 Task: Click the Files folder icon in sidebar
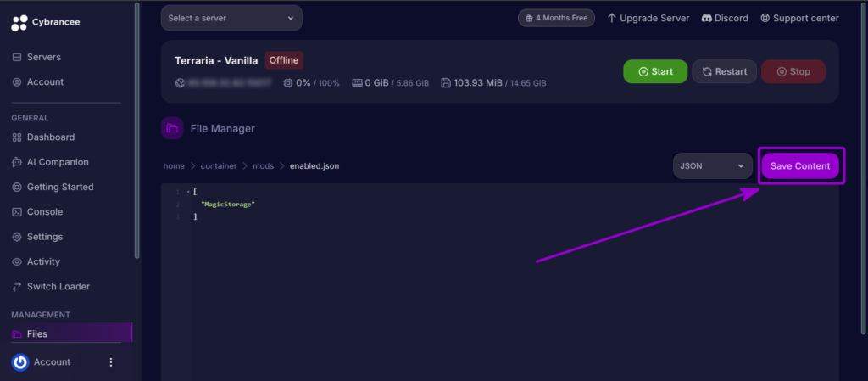tap(17, 334)
